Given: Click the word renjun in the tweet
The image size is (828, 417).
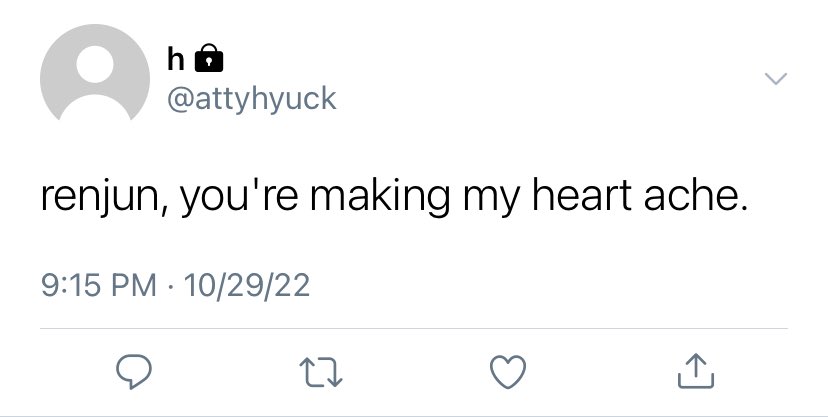Looking at the screenshot, I should click(104, 197).
